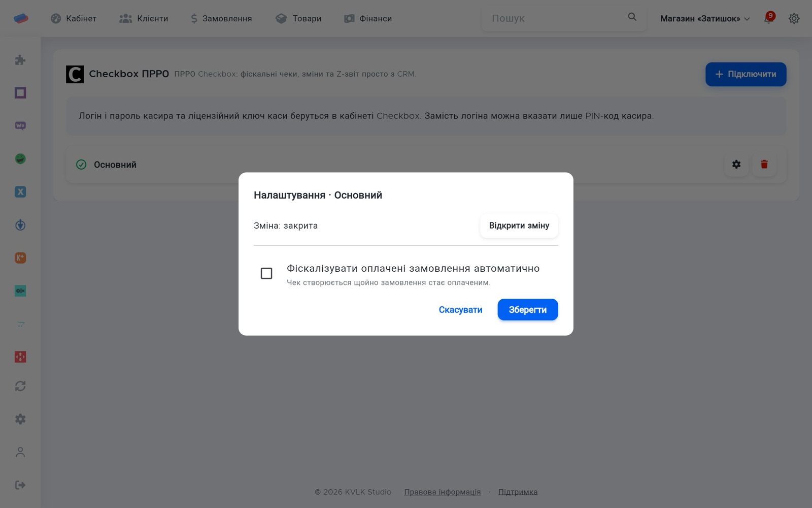Save settings with Зберегти button

[x=528, y=310]
